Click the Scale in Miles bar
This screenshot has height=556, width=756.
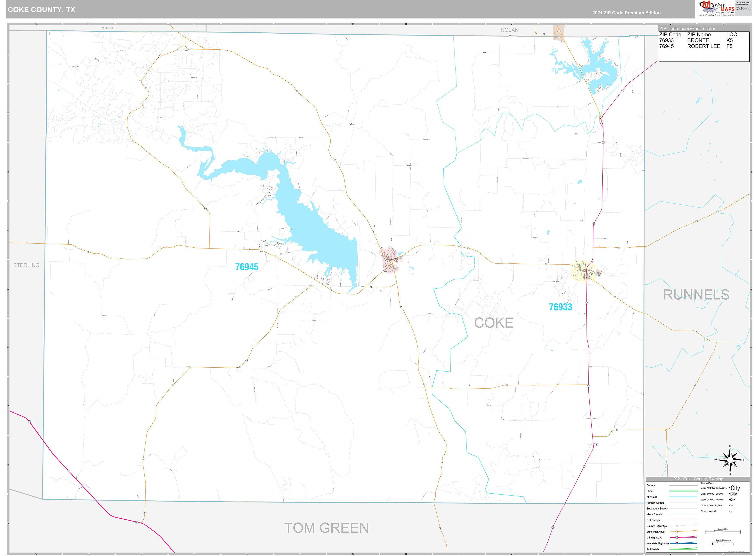pyautogui.click(x=723, y=531)
